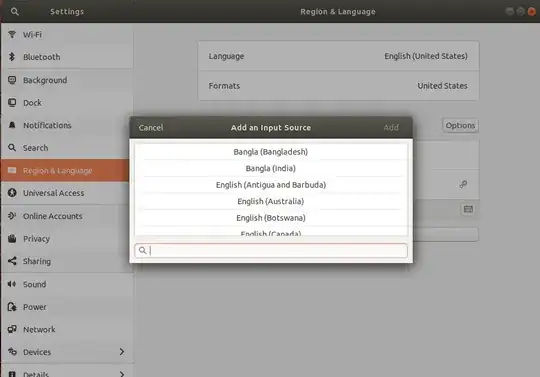Choose Bangla (India) input source
Viewport: 540px width, 377px height.
click(x=271, y=168)
